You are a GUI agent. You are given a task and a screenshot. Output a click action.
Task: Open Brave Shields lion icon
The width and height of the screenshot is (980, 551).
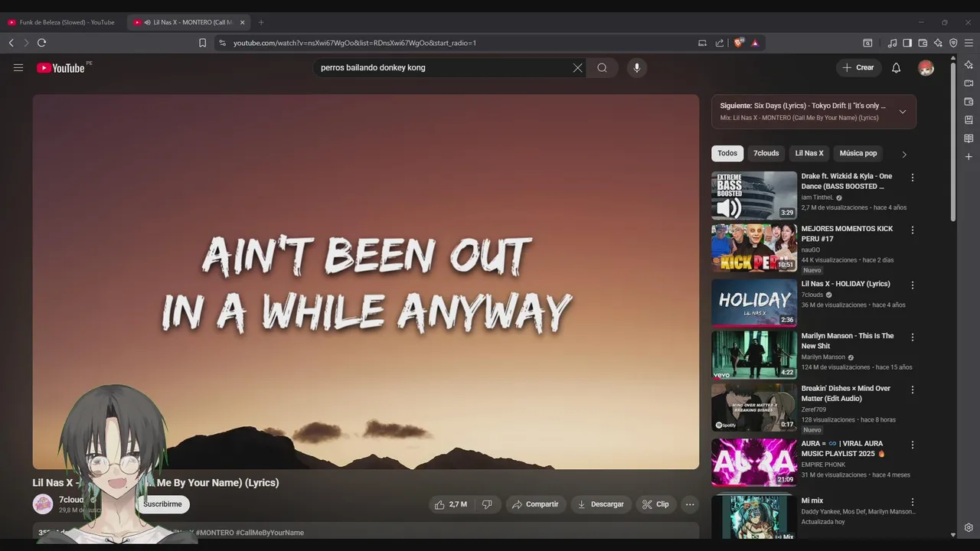point(739,43)
